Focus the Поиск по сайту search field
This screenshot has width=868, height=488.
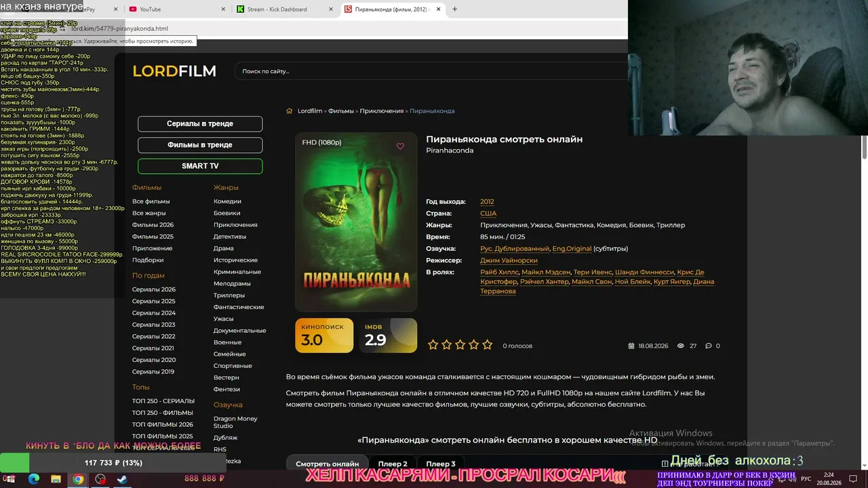coord(431,71)
